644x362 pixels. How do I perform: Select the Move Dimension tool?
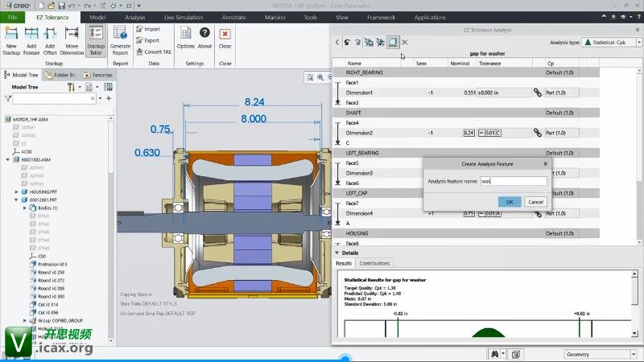pyautogui.click(x=72, y=33)
